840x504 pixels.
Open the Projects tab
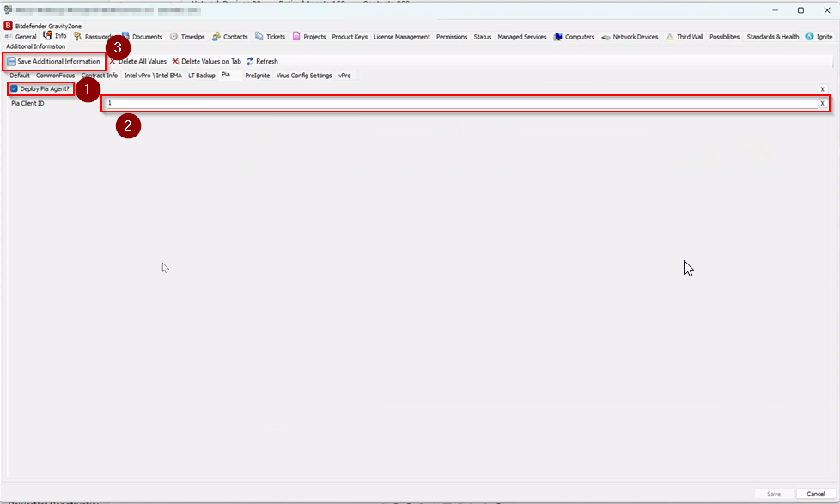click(x=309, y=37)
